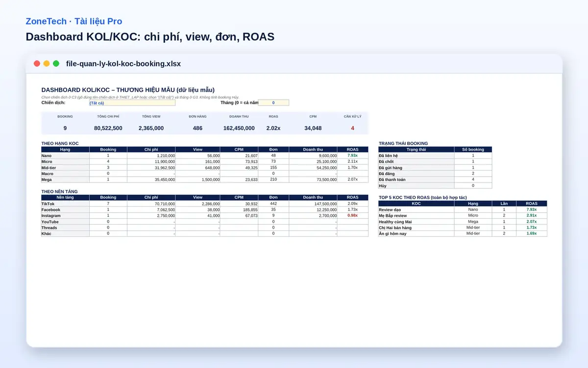
Task: Click the KOC column header in Top 5 table
Action: tap(416, 204)
